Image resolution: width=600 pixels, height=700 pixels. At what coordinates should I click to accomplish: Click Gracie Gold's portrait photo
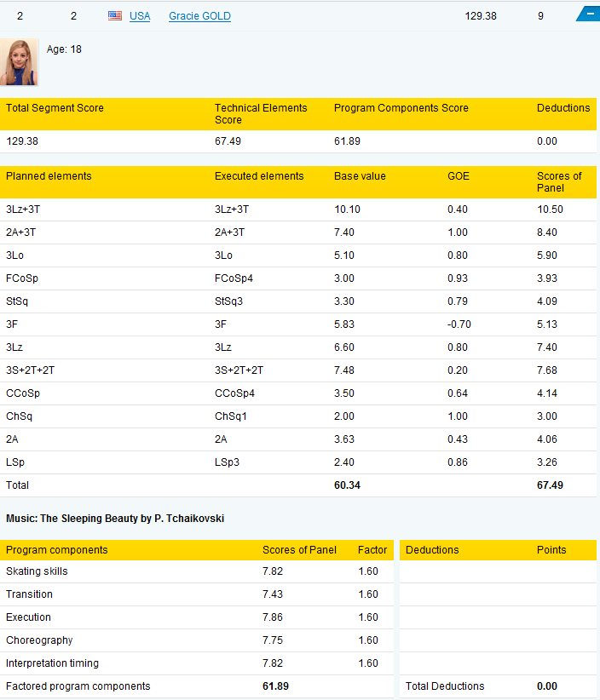(x=19, y=62)
